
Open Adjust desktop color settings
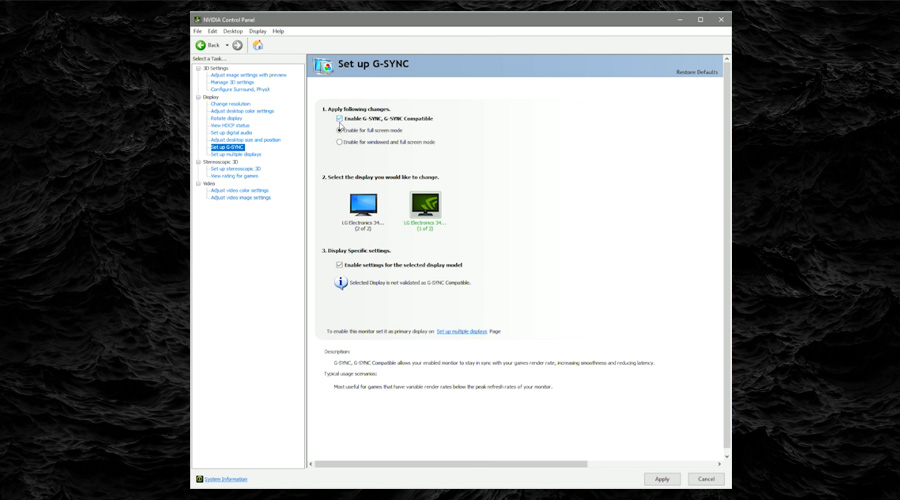(242, 111)
